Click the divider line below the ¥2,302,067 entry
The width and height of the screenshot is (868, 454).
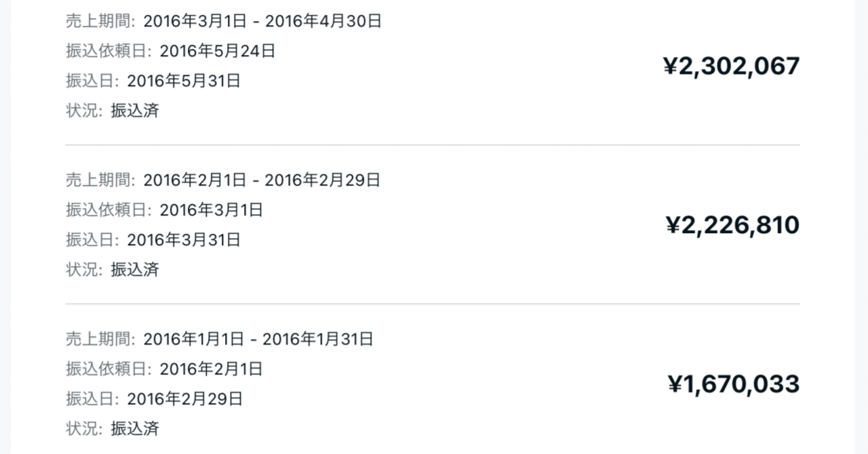tap(433, 145)
